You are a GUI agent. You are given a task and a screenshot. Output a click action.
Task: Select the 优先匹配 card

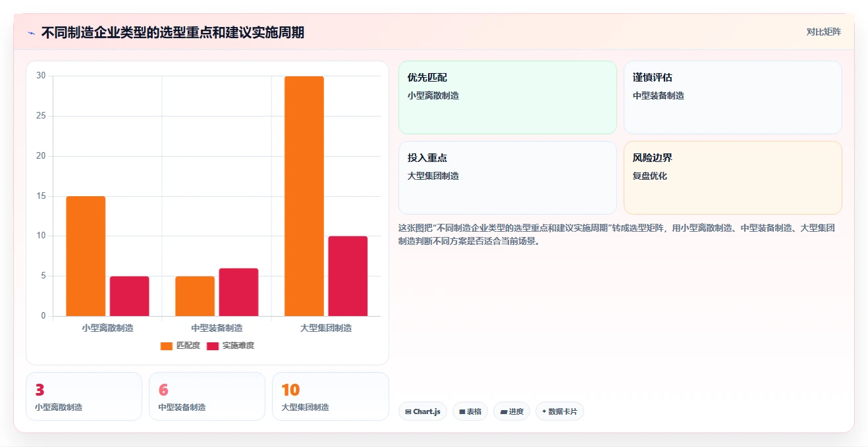(508, 97)
